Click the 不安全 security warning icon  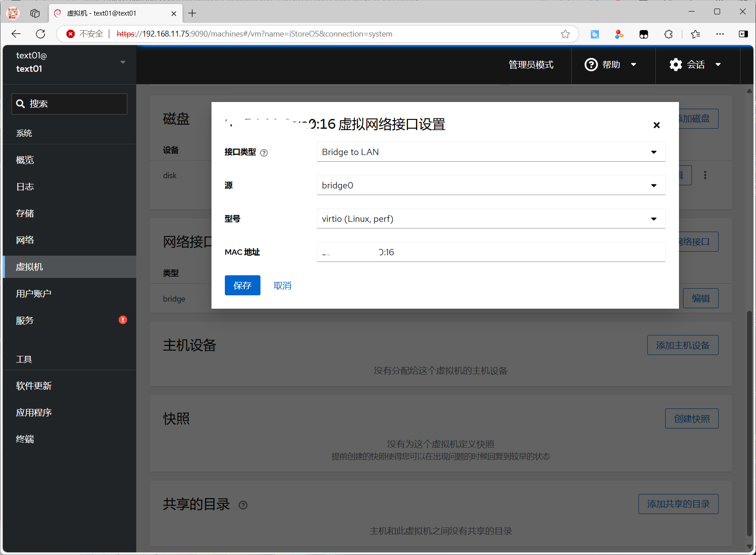(x=70, y=34)
